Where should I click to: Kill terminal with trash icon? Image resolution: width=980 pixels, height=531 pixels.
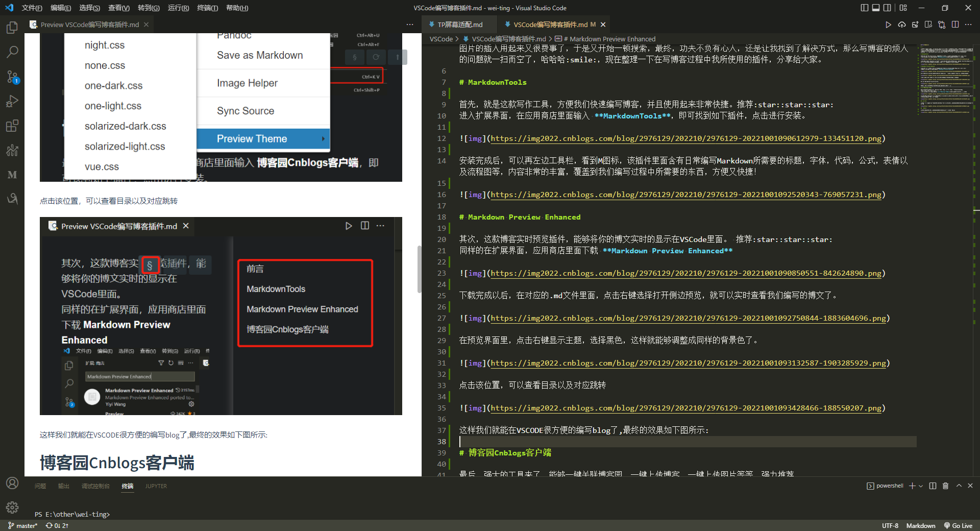[945, 486]
